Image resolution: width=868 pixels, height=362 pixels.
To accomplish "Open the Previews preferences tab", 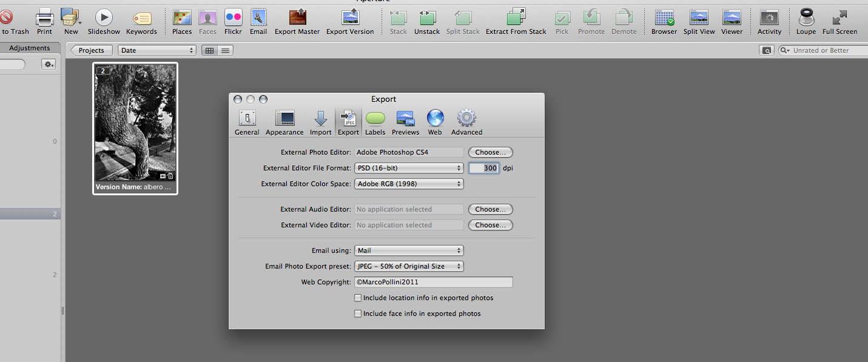I will tap(405, 122).
